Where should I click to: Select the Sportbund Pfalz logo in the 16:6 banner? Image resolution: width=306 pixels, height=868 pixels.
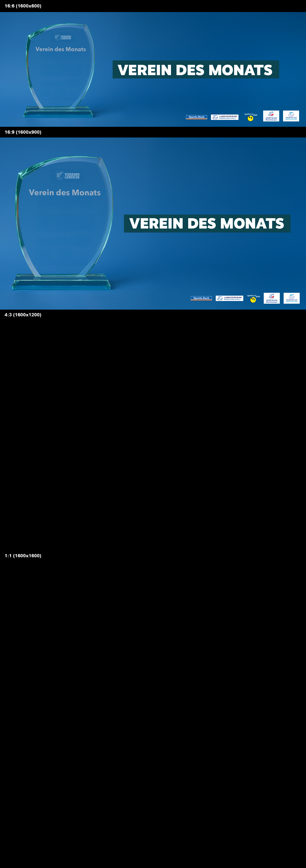coord(250,117)
